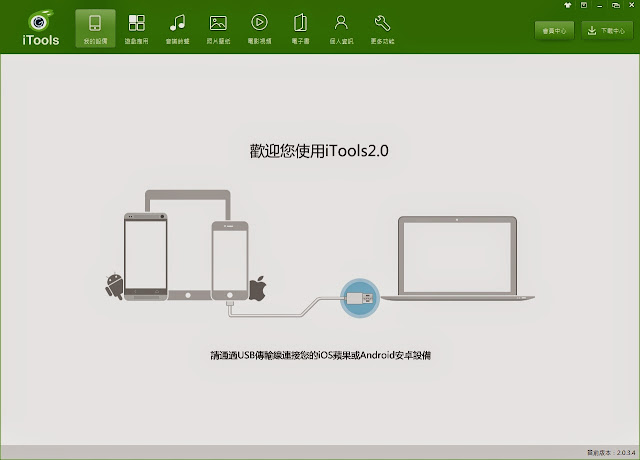This screenshot has height=460, width=640.
Task: Click the blue USB connector circle
Action: [360, 298]
